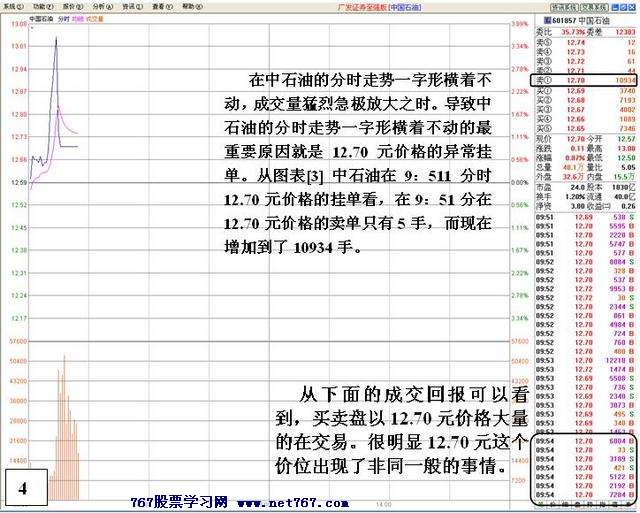Screen dimensions: 640x513
Task: Select the 09:54 trade of 5122 lots
Action: 586,477
